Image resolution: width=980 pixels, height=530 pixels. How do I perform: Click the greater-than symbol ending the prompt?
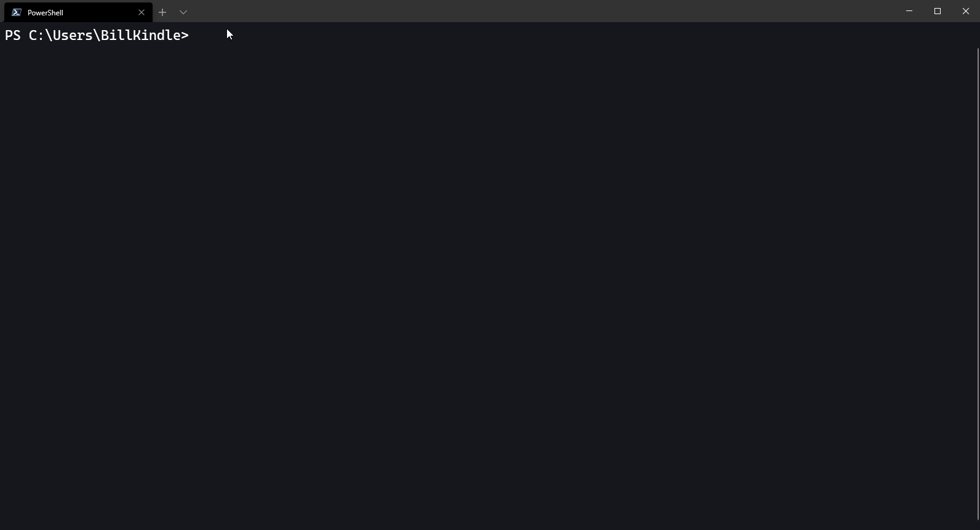tap(185, 36)
